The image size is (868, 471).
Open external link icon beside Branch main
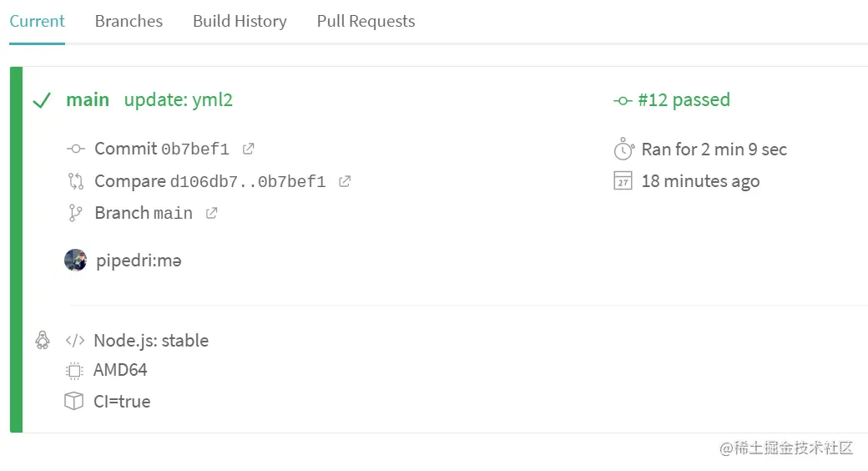click(x=212, y=213)
